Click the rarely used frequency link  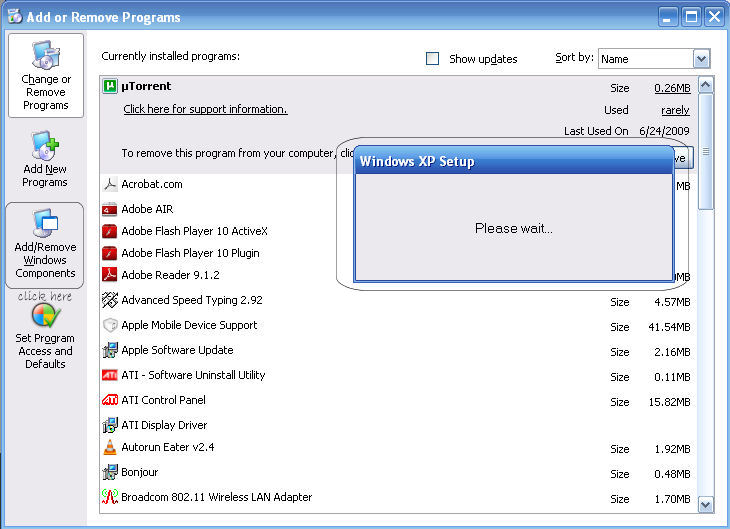click(675, 110)
